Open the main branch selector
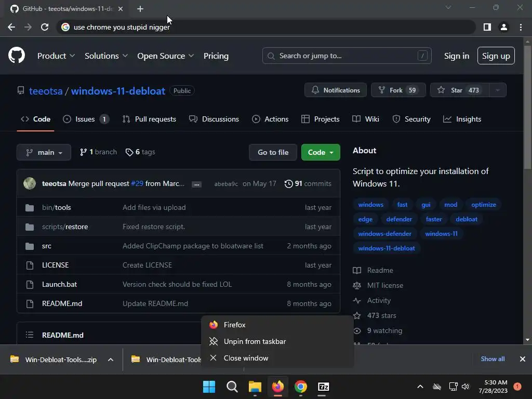 click(44, 152)
